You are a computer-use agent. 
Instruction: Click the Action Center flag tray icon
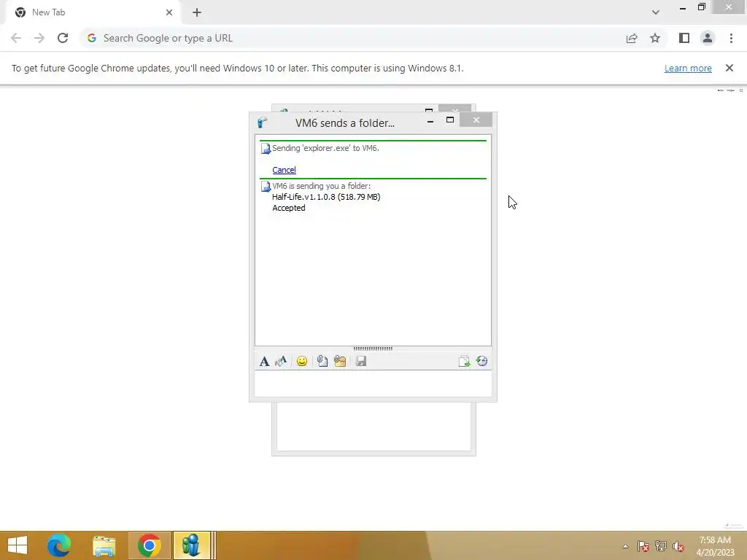pos(643,546)
